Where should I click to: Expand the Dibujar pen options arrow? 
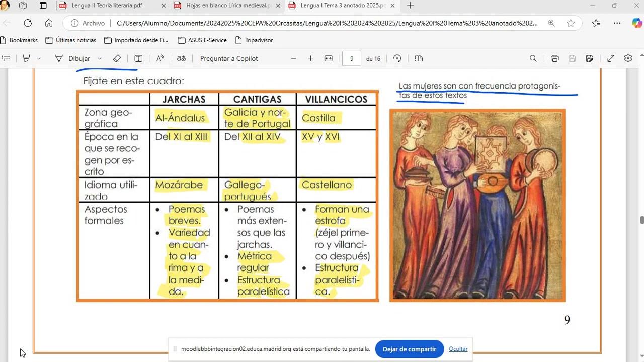(x=100, y=58)
